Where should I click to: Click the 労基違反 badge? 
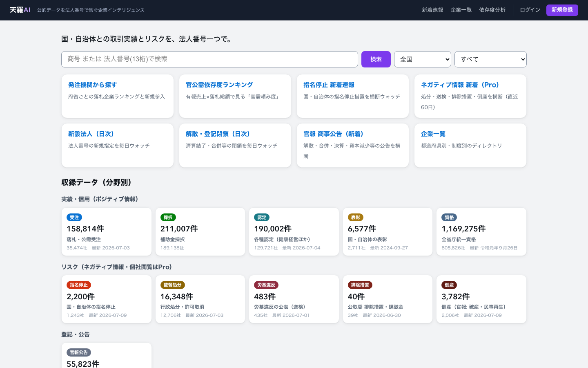[x=266, y=285]
